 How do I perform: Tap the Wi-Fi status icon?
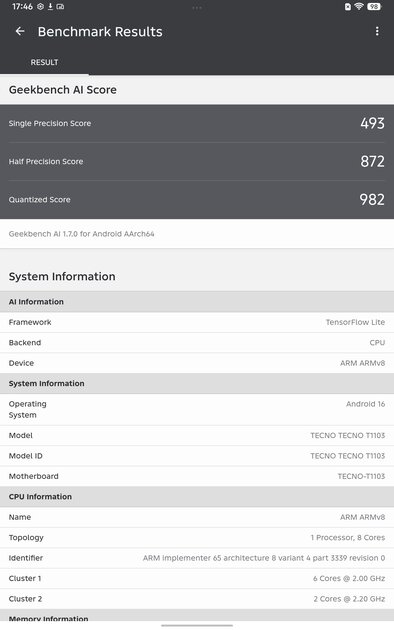pyautogui.click(x=359, y=6)
